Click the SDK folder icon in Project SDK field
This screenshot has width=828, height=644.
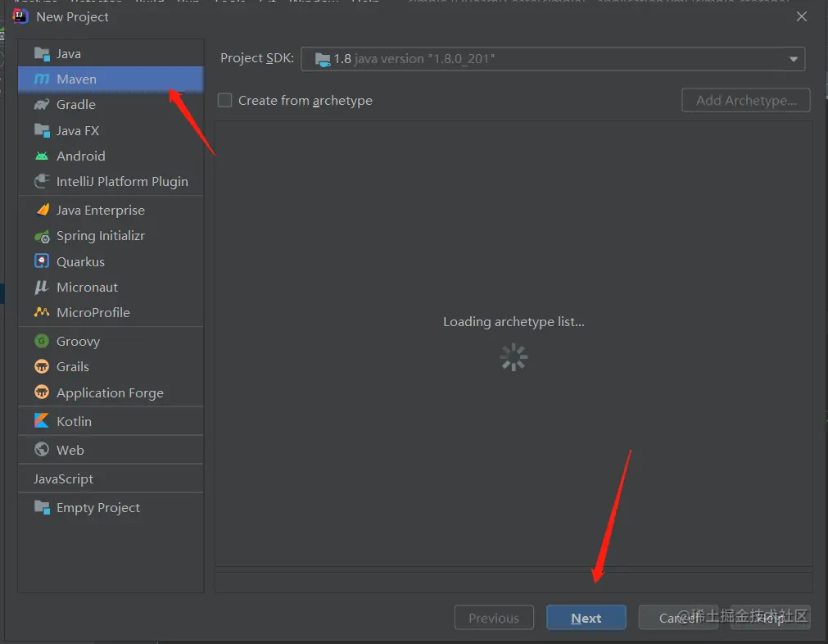pos(323,59)
